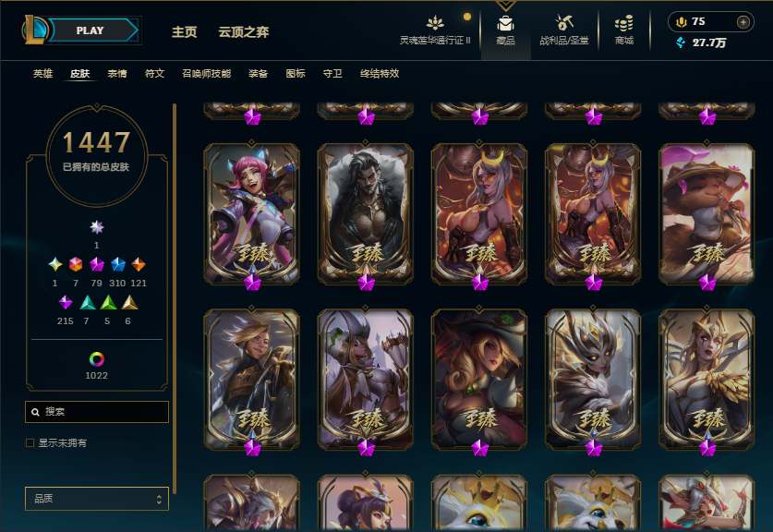Click the blue essence currency icon
This screenshot has height=532, width=773.
[x=681, y=42]
